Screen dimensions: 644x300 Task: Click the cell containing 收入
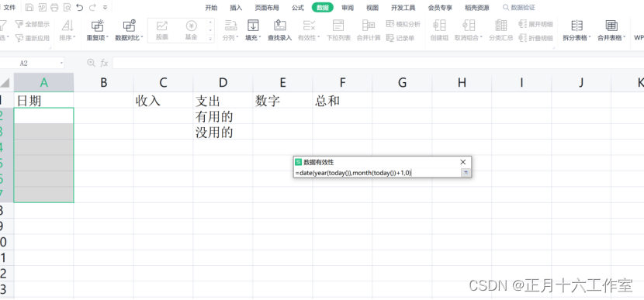(164, 100)
